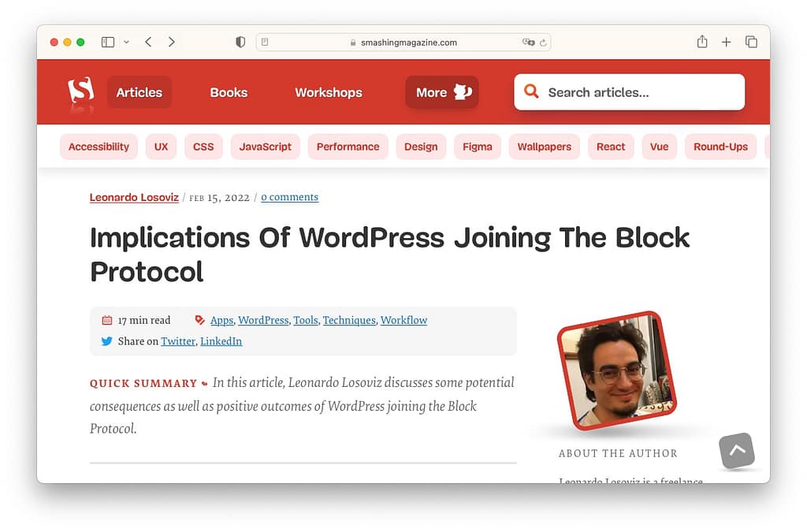Screen dimensions: 807x532
Task: Select the JavaScript category pill
Action: tap(265, 147)
